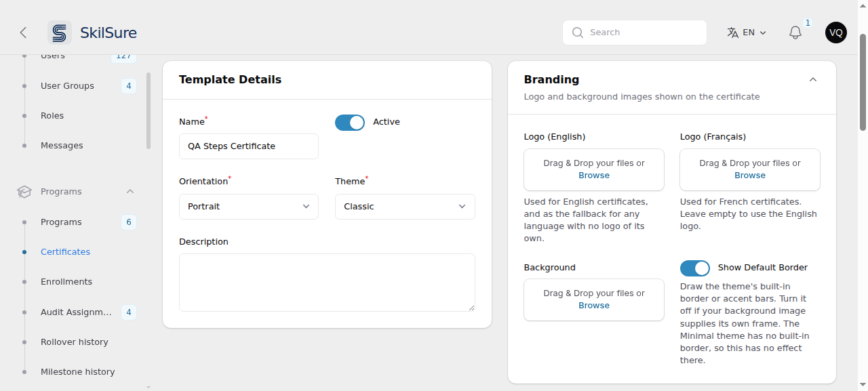Click the language translate icon
Screen dimensions: 868x391
pyautogui.click(x=732, y=33)
